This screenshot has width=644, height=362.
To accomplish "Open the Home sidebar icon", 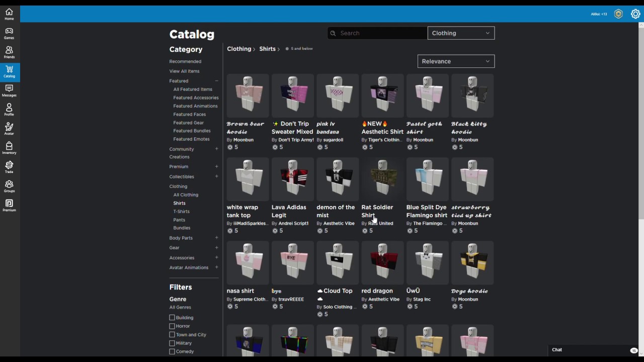I will [x=9, y=14].
